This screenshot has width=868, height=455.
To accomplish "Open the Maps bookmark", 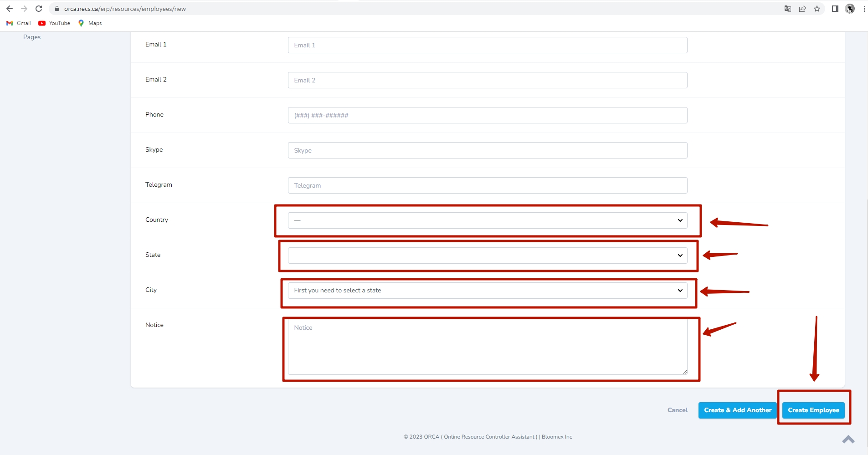I will point(90,23).
